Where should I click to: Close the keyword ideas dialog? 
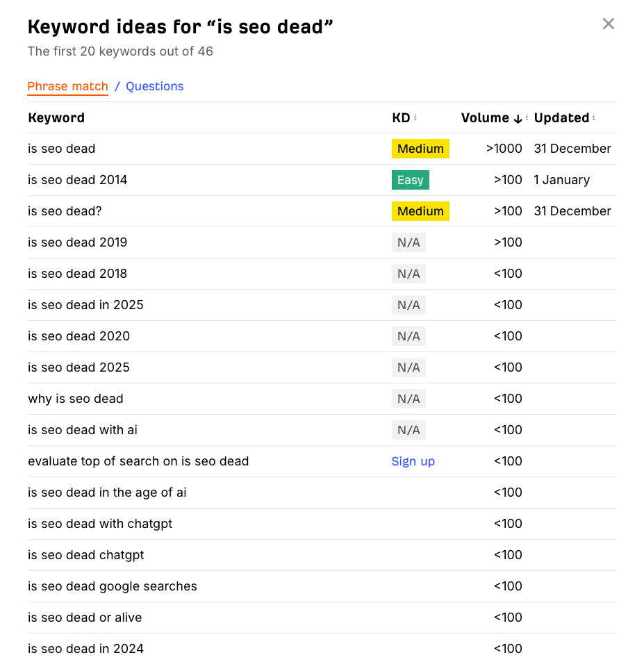click(608, 23)
